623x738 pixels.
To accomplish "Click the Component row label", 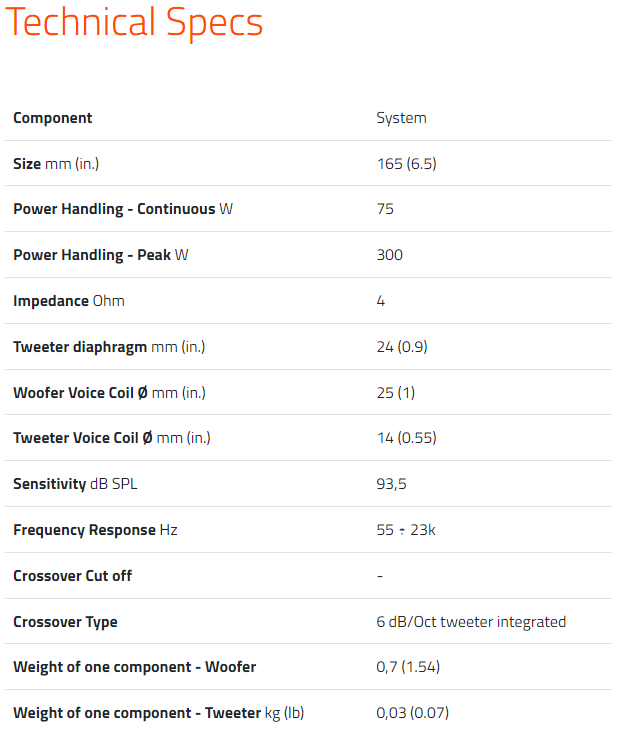I will (x=53, y=118).
